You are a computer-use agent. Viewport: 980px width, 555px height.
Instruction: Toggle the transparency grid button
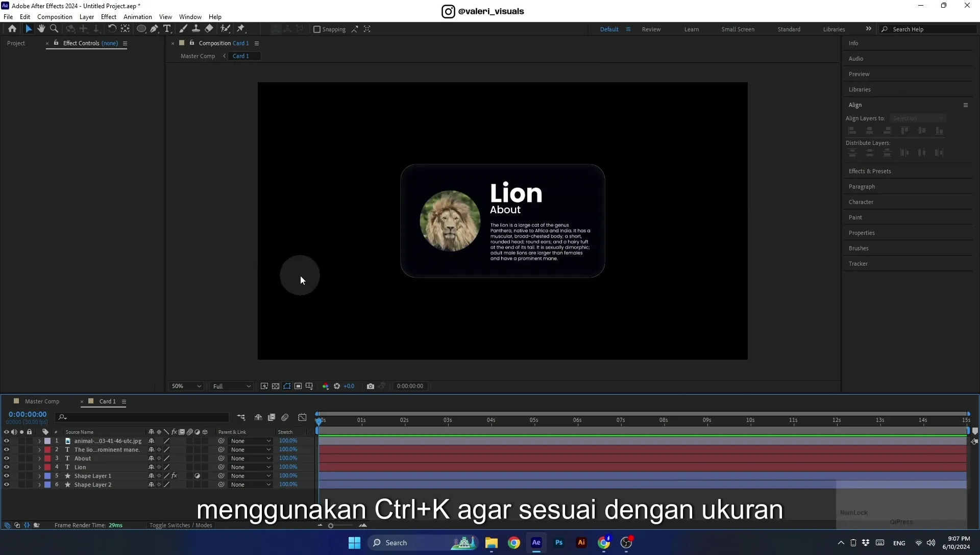pos(276,386)
